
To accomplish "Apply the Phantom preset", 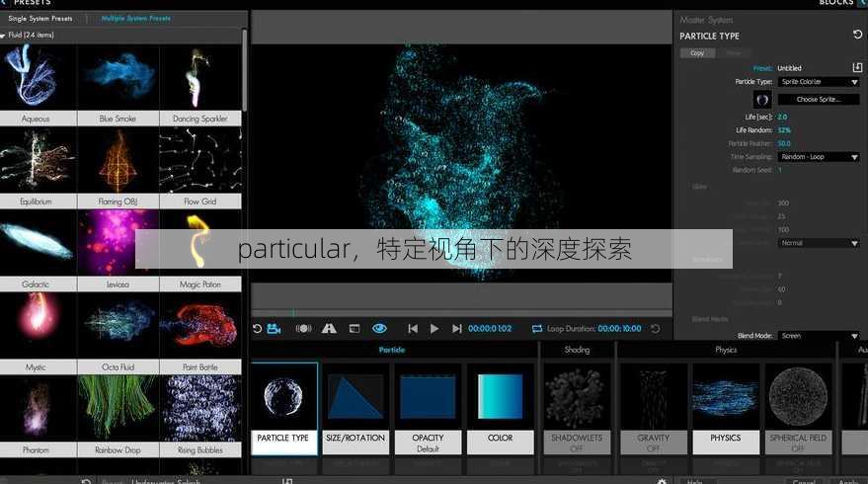I will (x=38, y=417).
